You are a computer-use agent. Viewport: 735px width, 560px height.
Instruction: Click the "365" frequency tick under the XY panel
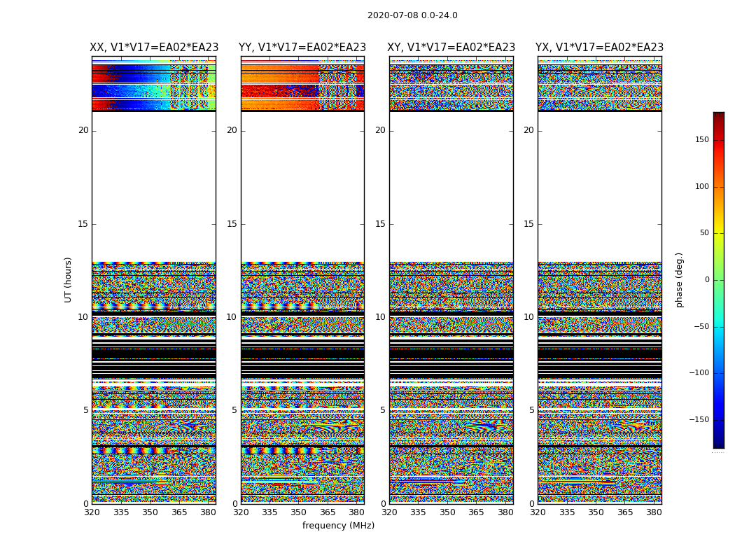pyautogui.click(x=476, y=512)
